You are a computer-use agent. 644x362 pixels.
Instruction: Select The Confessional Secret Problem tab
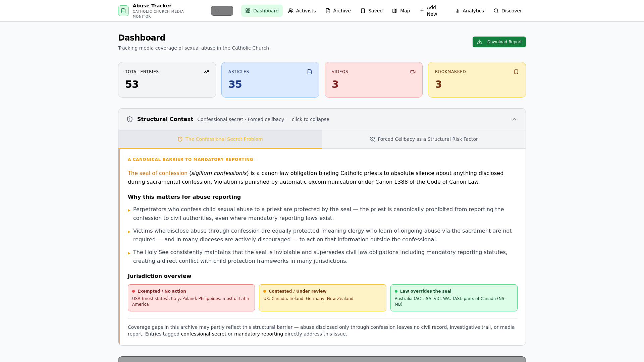point(220,139)
